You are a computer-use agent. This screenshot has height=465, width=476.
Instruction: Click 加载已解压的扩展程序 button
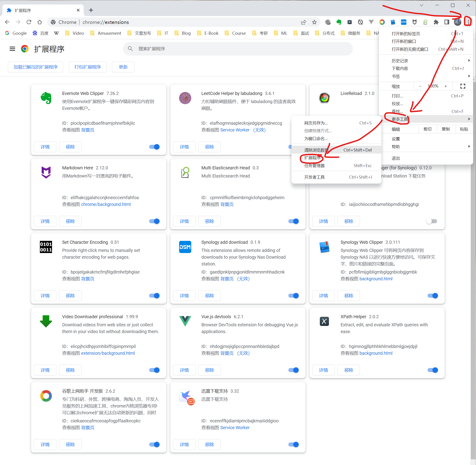pyautogui.click(x=36, y=67)
